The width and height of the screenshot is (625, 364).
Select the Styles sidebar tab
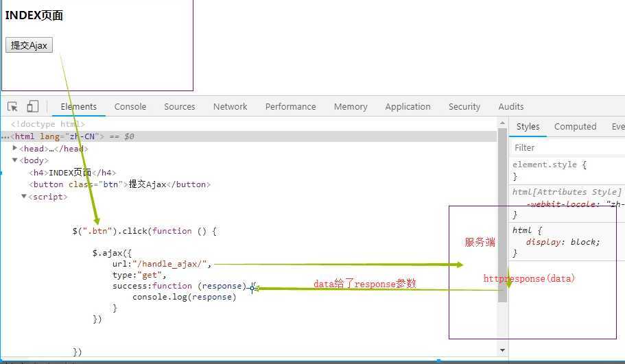528,127
